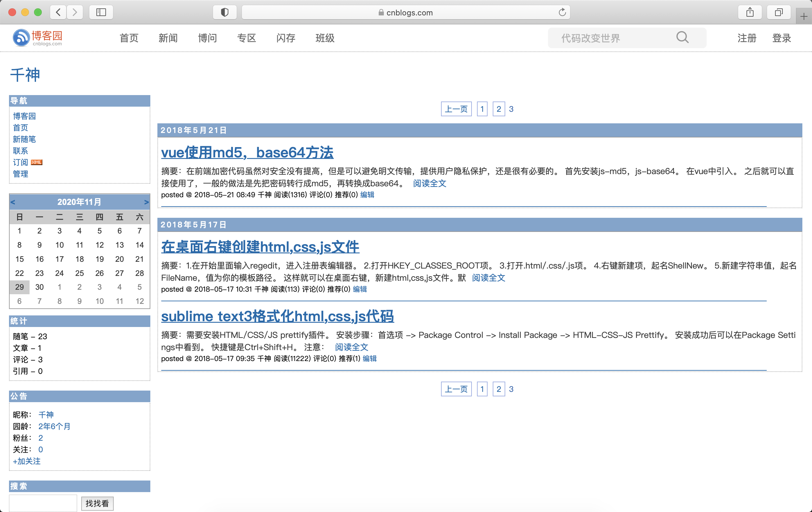Go to next month in calendar
The width and height of the screenshot is (812, 512).
pos(146,202)
